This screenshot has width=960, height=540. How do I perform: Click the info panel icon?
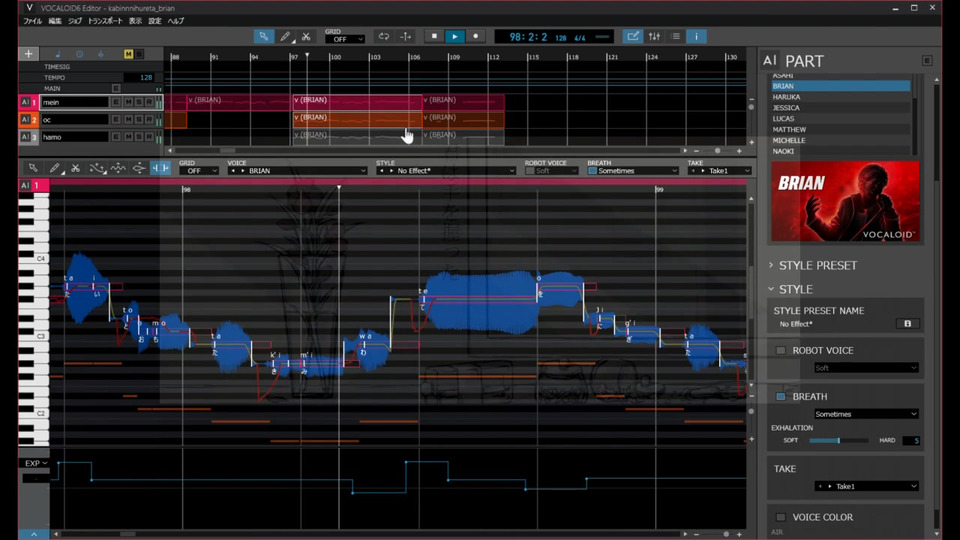[x=697, y=37]
